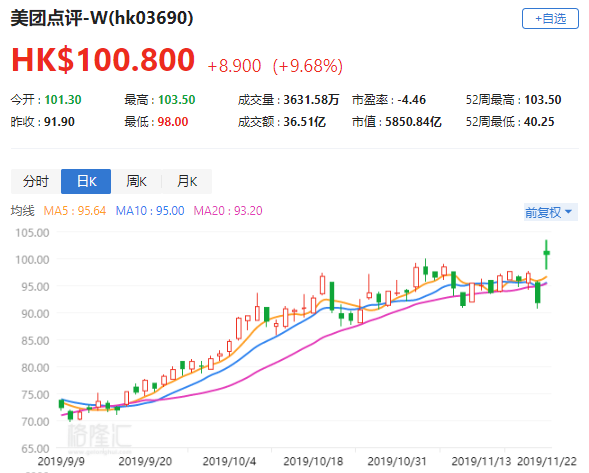This screenshot has height=473, width=589.
Task: Click the 均线 label
Action: coord(23,210)
